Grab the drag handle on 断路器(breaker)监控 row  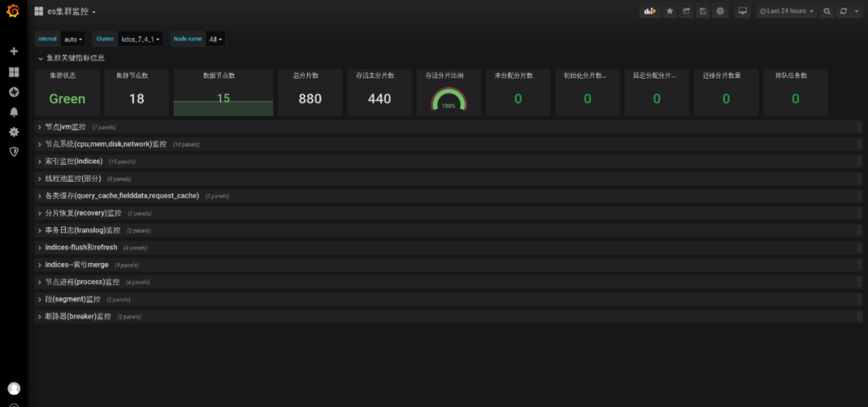[x=859, y=316]
